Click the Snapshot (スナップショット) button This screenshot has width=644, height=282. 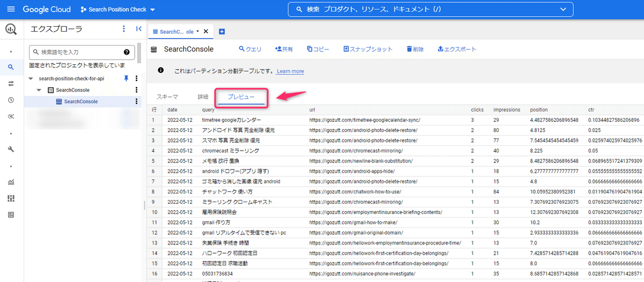[x=368, y=49]
